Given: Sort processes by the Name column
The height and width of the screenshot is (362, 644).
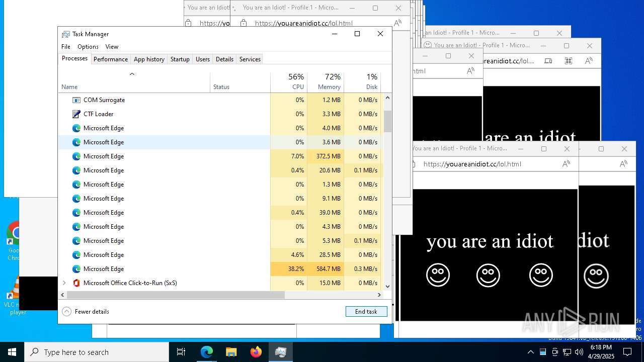Looking at the screenshot, I should (134, 82).
